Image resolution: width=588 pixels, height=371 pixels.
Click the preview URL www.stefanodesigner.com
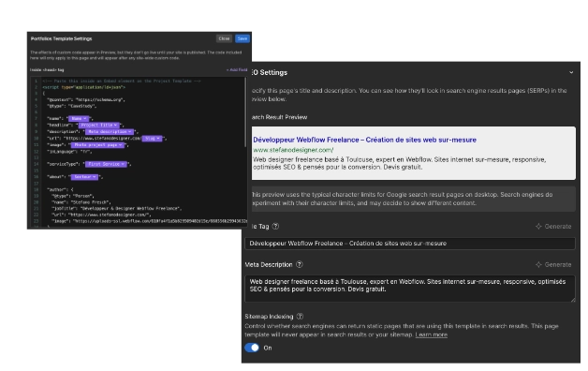tap(293, 150)
